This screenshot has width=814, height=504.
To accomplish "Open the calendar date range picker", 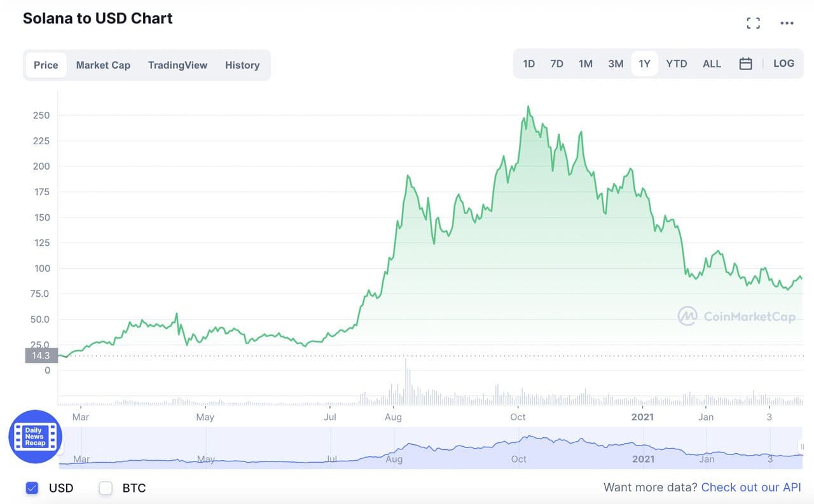I will click(746, 64).
